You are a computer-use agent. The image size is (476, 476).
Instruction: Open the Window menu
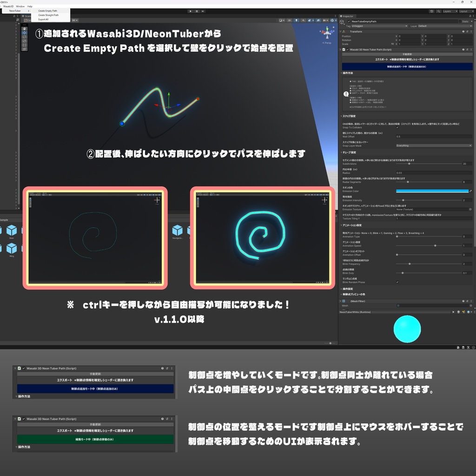coord(20,7)
